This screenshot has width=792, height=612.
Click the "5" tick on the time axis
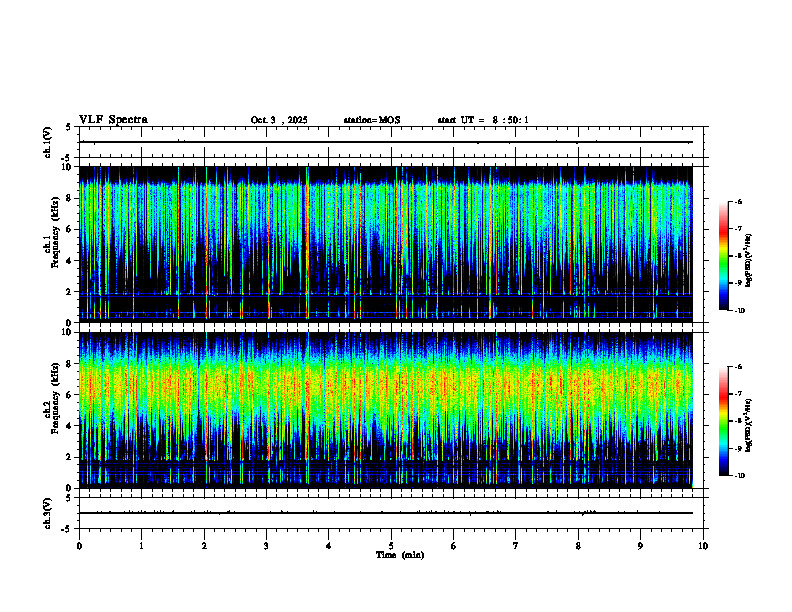(x=391, y=546)
